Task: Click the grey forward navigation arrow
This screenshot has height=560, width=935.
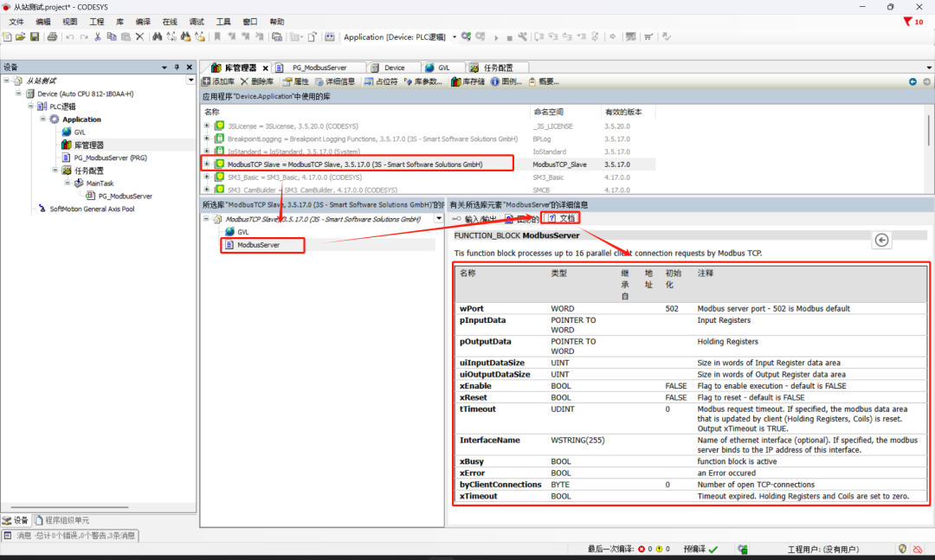Action: pos(926,81)
